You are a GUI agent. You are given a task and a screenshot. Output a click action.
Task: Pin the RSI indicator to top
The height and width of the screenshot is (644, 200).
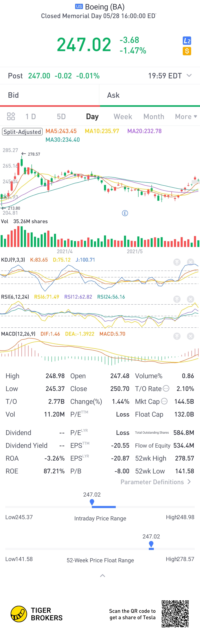coord(177,299)
